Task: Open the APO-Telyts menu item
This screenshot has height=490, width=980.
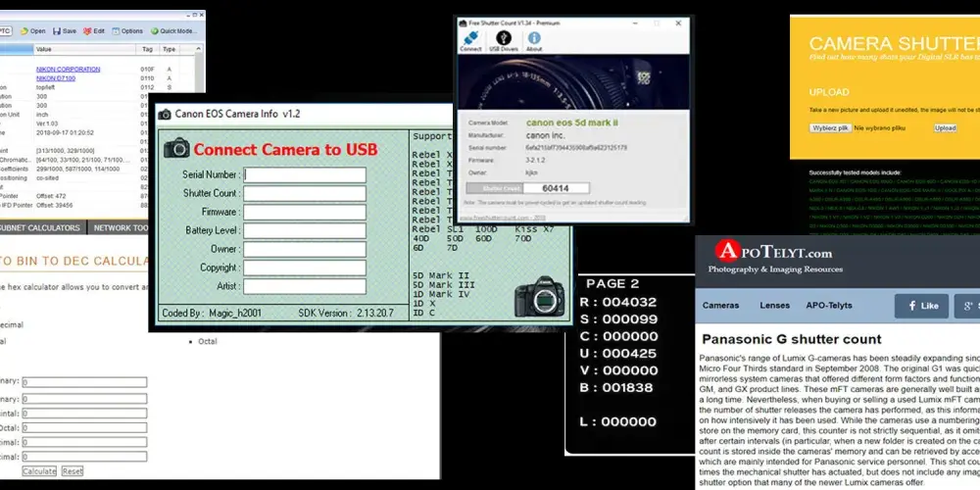Action: pos(829,306)
